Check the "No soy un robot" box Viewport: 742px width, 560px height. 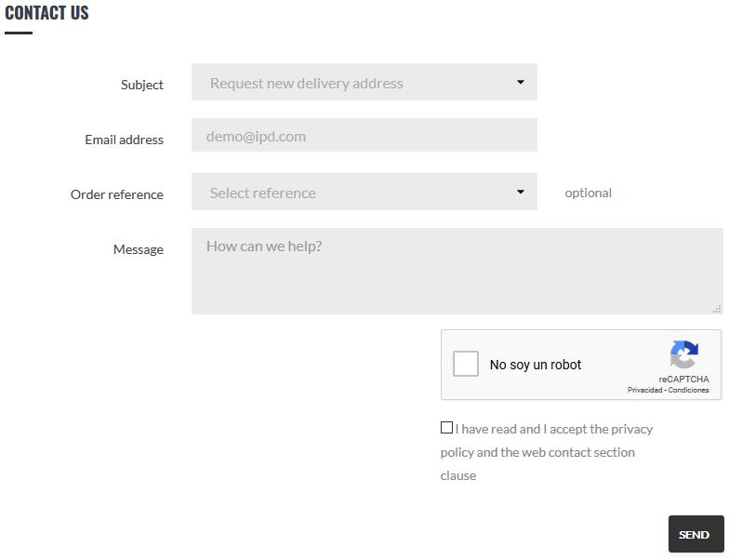[466, 364]
